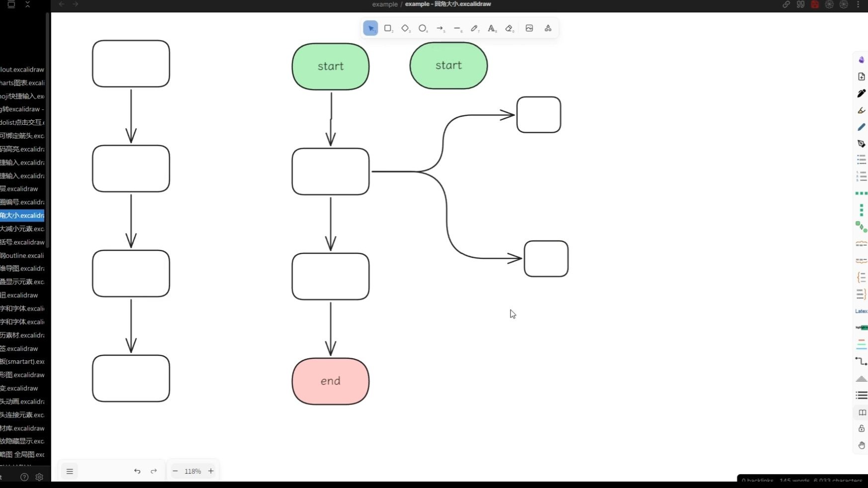Select the Diamond shape tool
Screen dimensions: 868x488
coord(406,28)
